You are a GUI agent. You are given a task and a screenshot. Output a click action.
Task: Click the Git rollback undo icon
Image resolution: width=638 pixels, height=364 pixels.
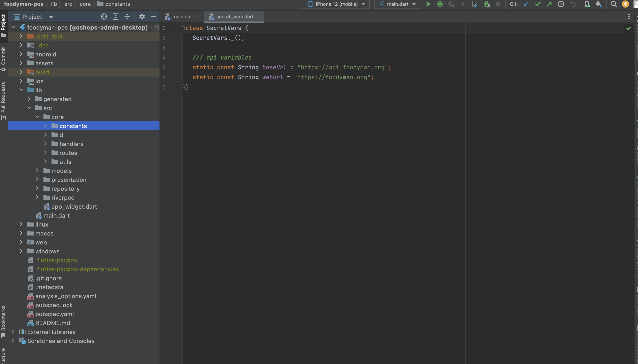pos(573,4)
